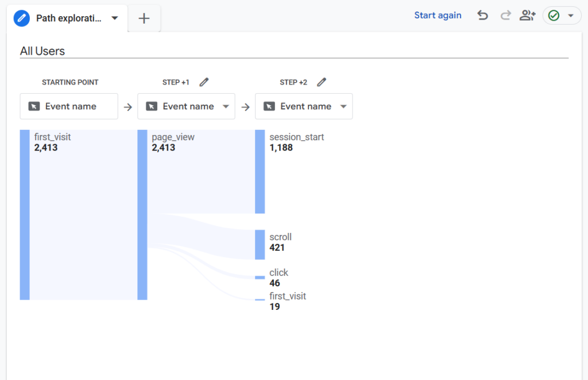Click the green checkmark status icon
Viewport: 588px width, 380px height.
[x=554, y=16]
